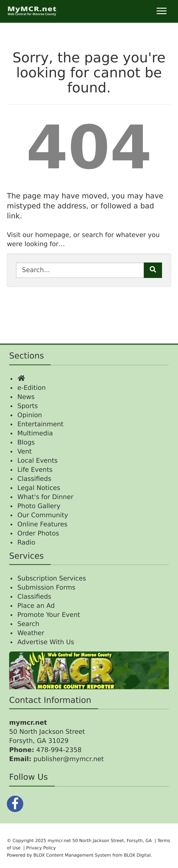Click the MyMCR.net header logo

pyautogui.click(x=32, y=11)
